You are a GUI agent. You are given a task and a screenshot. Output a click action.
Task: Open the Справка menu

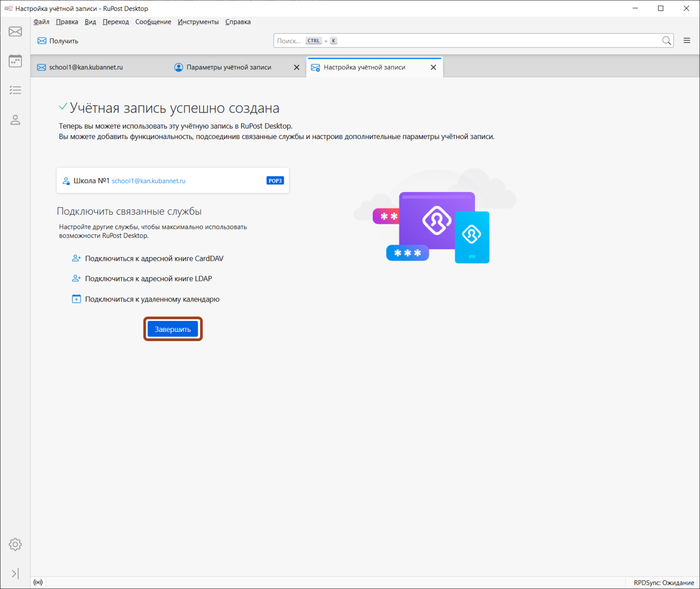pos(238,22)
